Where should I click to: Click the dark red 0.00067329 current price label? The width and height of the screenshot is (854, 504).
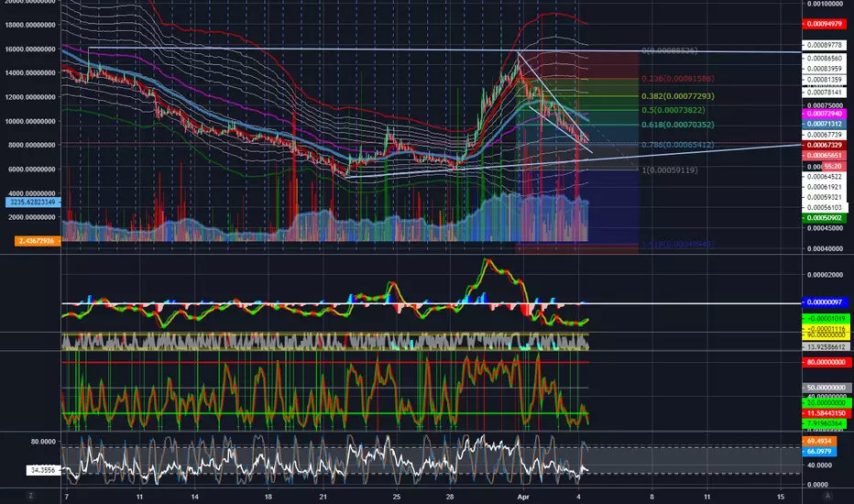(x=825, y=145)
